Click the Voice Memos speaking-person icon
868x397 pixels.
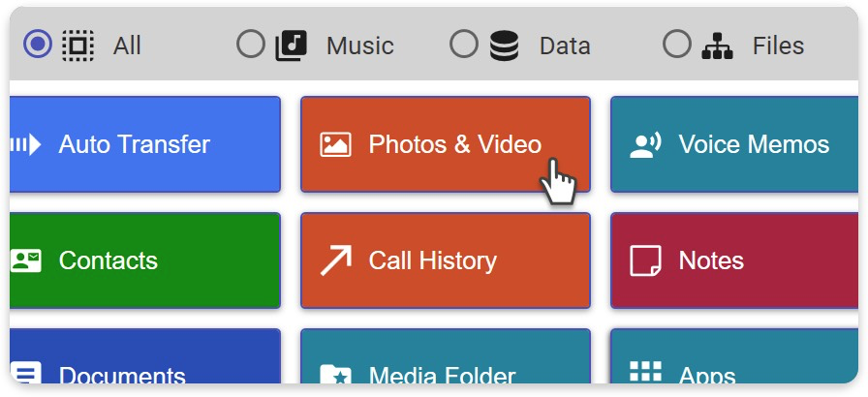tap(645, 145)
